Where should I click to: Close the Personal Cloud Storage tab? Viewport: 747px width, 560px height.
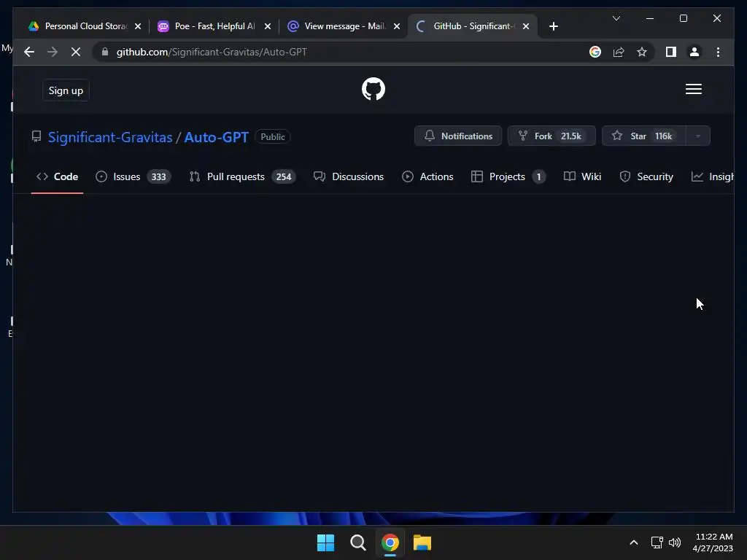pyautogui.click(x=138, y=26)
